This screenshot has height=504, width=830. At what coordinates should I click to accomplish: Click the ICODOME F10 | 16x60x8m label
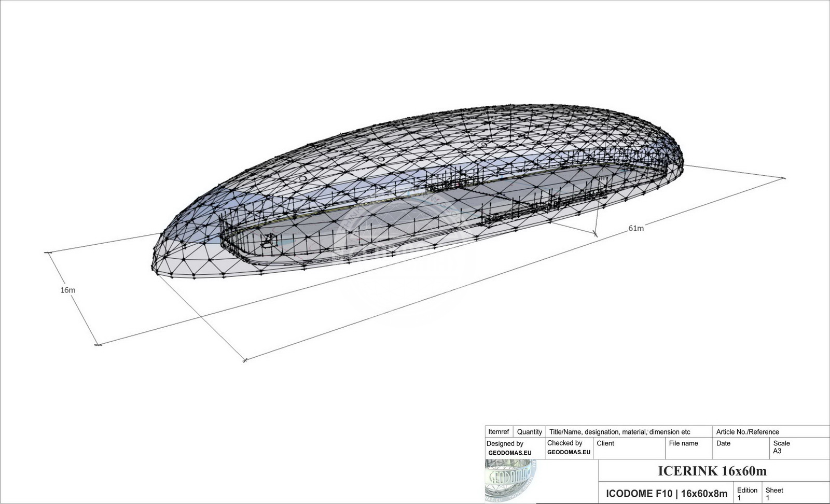667,493
